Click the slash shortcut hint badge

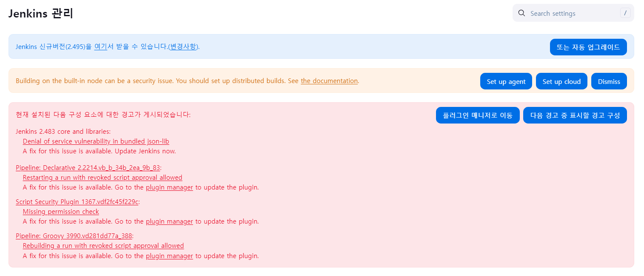coord(625,13)
